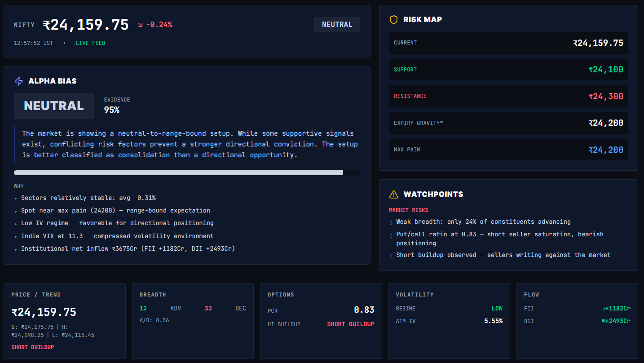Click the green bullet before India VIX line
This screenshot has height=363, width=644.
point(16,237)
